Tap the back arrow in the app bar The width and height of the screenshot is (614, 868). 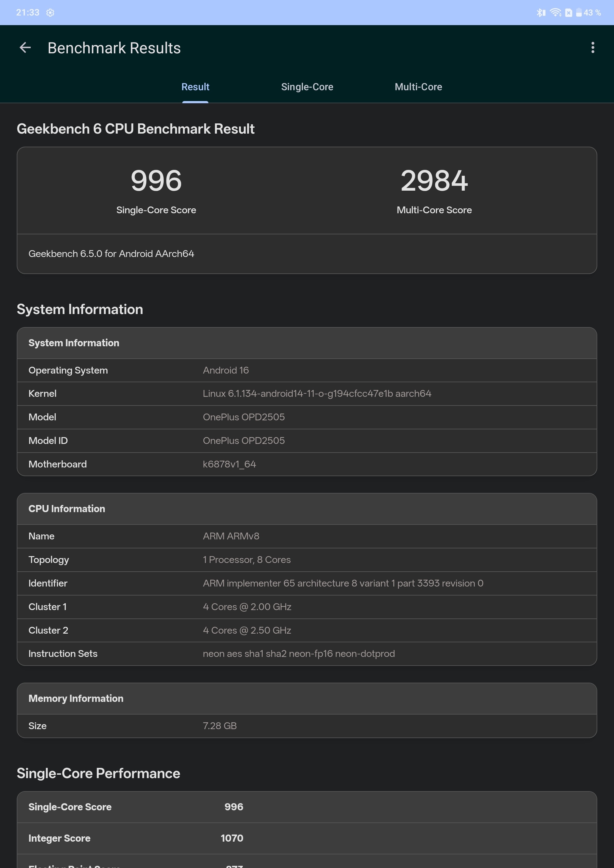25,47
